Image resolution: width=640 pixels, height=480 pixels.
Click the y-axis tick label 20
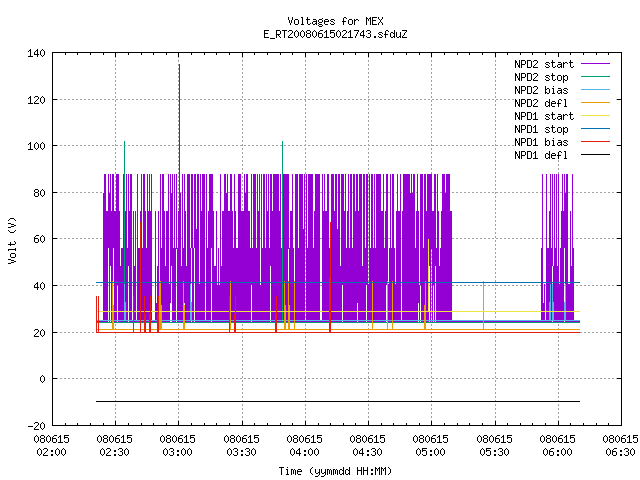click(x=40, y=333)
